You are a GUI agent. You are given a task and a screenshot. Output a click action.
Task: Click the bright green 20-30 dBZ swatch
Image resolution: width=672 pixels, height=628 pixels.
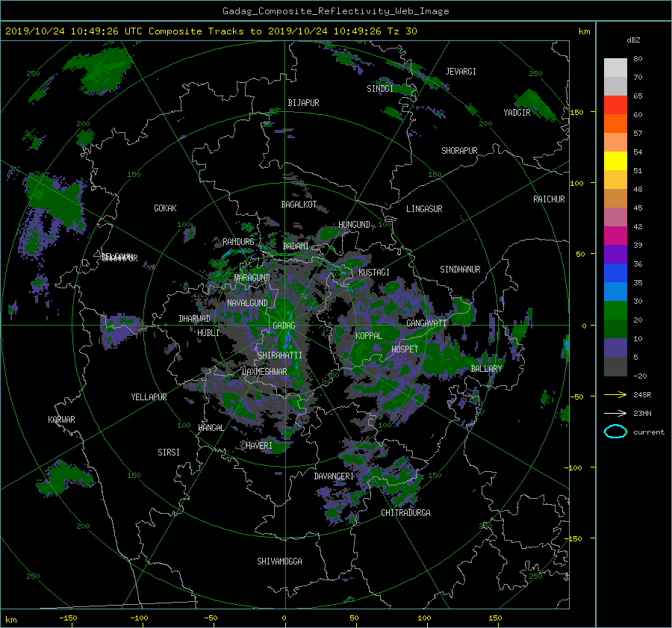[x=615, y=310]
